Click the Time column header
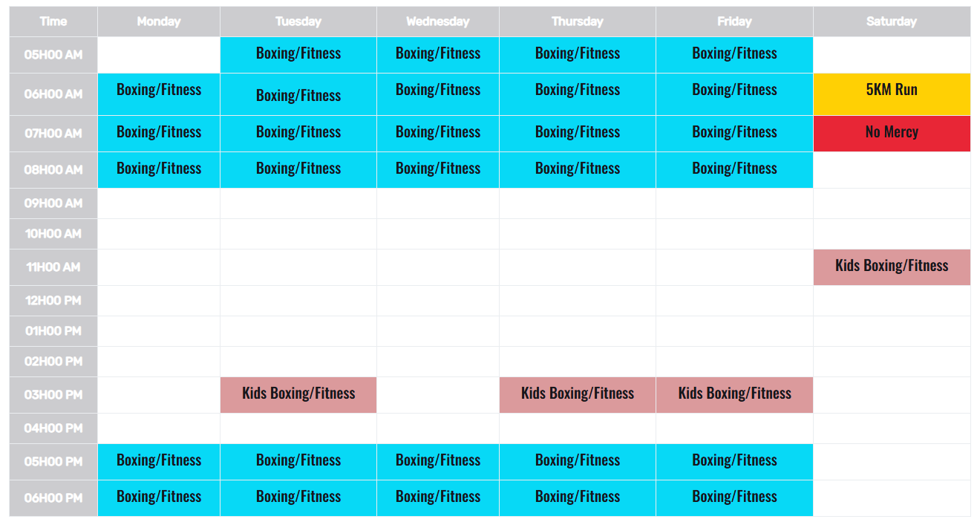Viewport: 980px width, 522px height. 53,22
